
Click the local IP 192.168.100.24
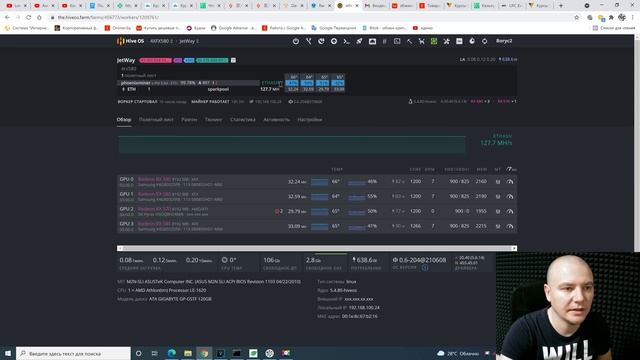(x=364, y=308)
